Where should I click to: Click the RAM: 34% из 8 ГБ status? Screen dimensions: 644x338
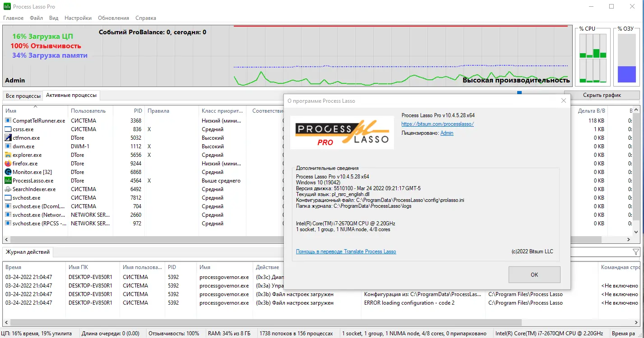(229, 333)
